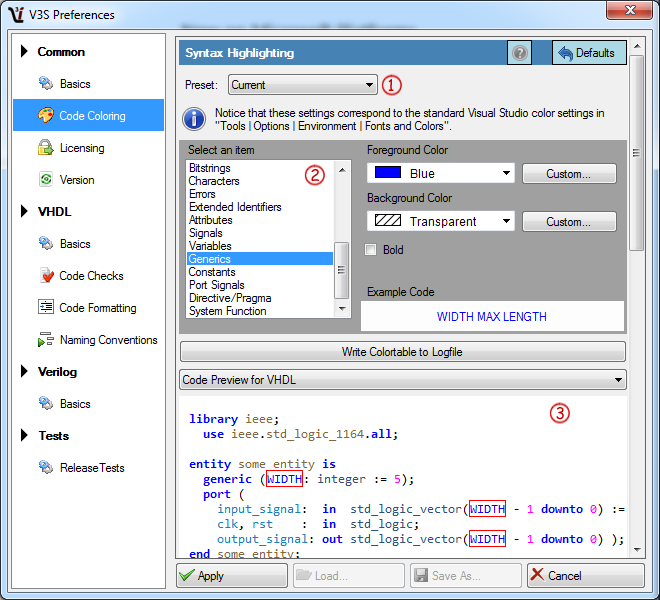The height and width of the screenshot is (600, 660).
Task: Select Constants in item list
Action: coord(260,272)
